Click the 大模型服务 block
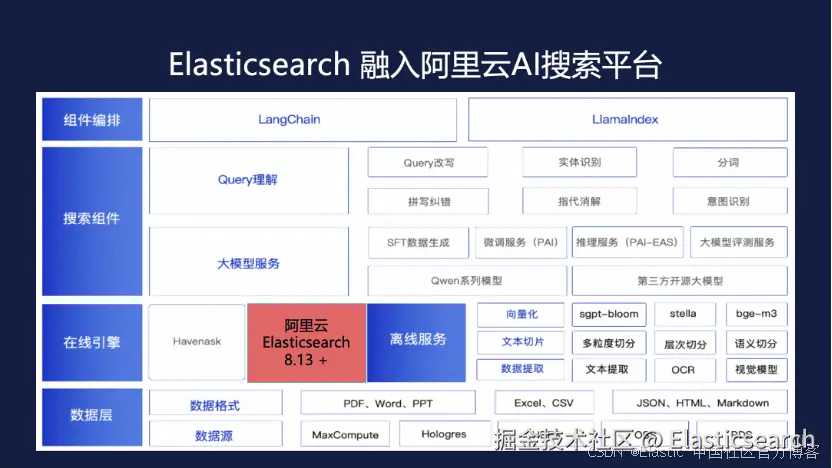The width and height of the screenshot is (832, 468). click(249, 262)
